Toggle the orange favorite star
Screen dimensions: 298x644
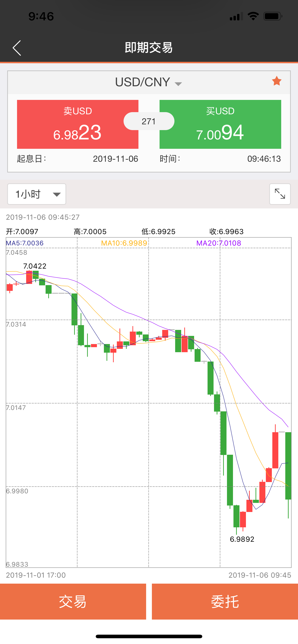276,81
